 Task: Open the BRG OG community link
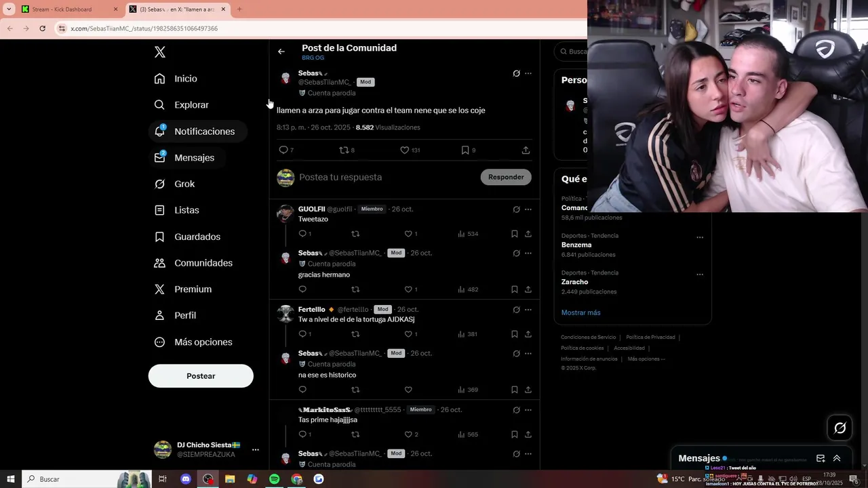(x=313, y=58)
